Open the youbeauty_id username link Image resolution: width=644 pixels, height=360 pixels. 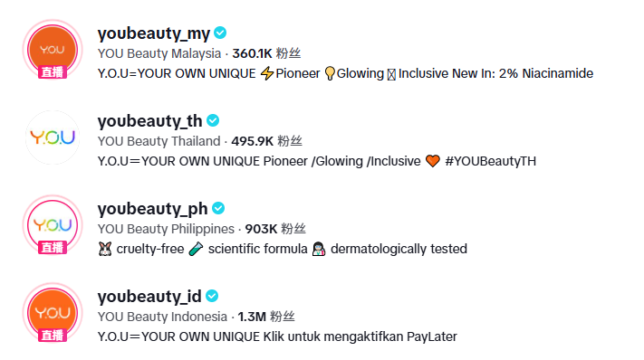coord(149,296)
